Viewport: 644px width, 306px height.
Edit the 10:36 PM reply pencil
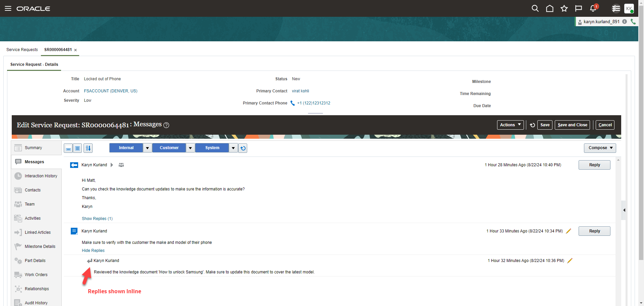pyautogui.click(x=570, y=261)
